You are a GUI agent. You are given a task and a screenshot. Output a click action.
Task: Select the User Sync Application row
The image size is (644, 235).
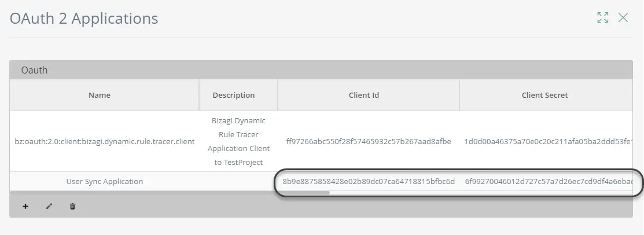[x=321, y=181]
